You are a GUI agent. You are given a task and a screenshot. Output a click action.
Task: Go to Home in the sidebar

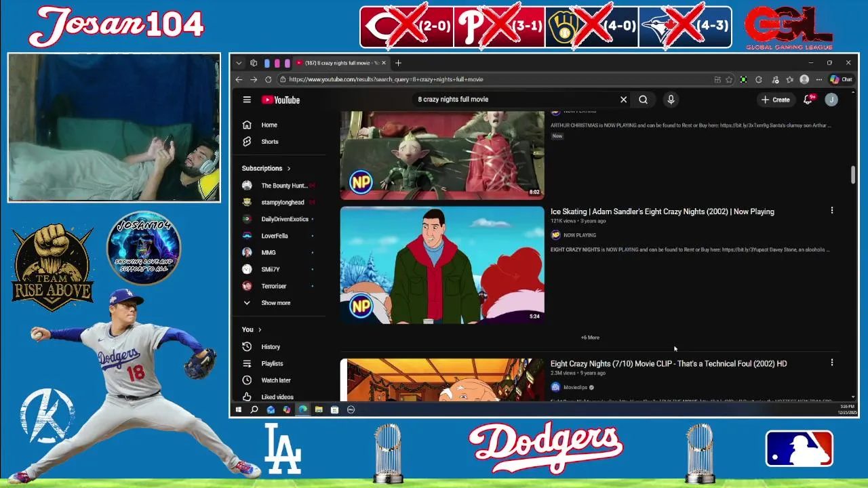(x=279, y=125)
